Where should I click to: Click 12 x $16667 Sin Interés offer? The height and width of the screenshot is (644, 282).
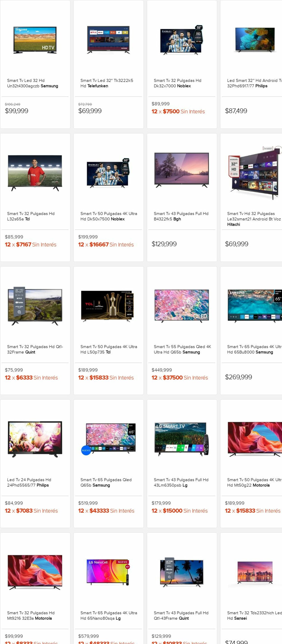point(106,244)
